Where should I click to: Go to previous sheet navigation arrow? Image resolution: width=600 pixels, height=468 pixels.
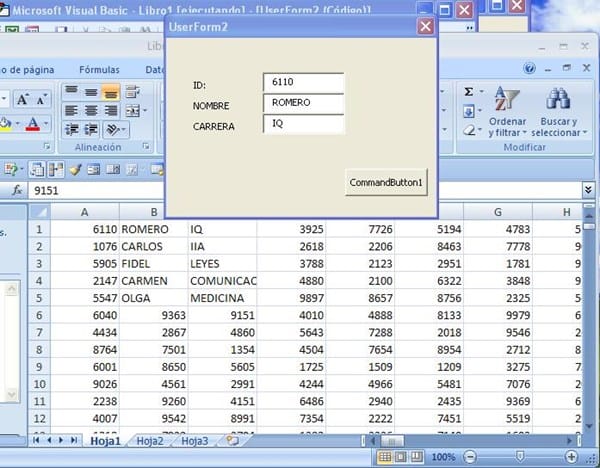pos(49,440)
